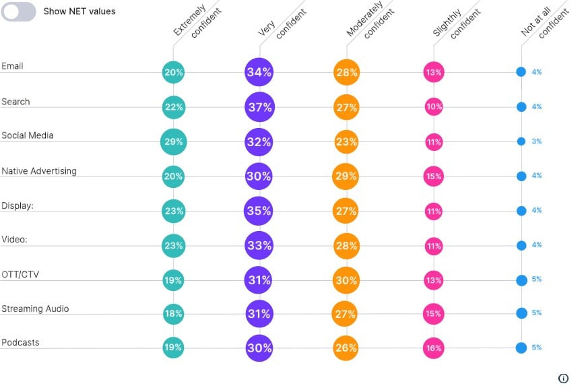Click Display's 35% purple bubble
The height and width of the screenshot is (392, 586).
click(259, 211)
